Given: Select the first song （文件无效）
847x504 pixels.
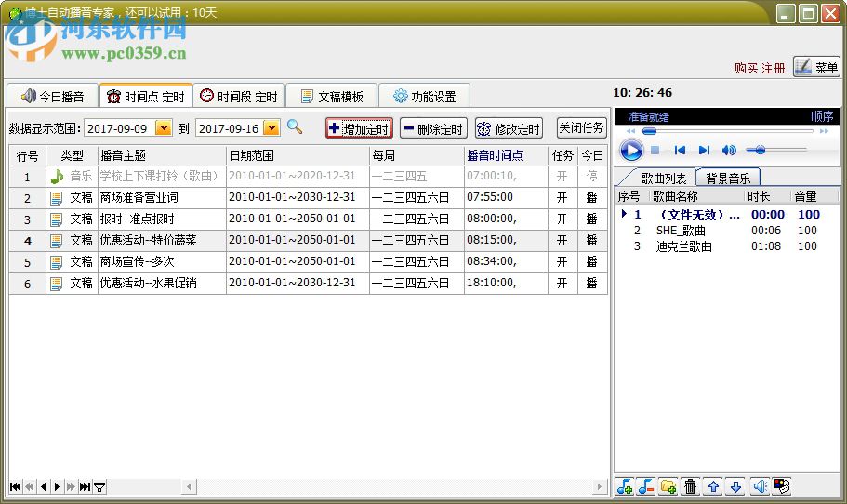Looking at the screenshot, I should coord(699,215).
